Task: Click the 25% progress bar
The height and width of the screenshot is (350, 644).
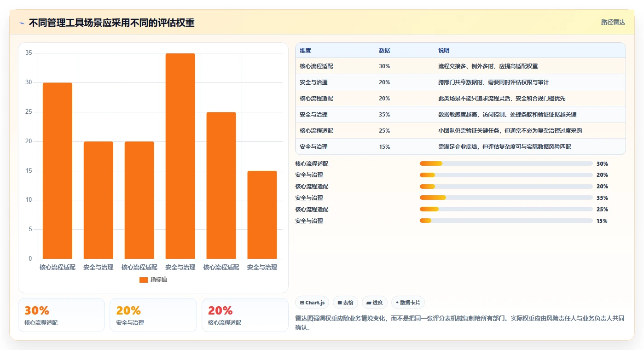Action: 506,210
